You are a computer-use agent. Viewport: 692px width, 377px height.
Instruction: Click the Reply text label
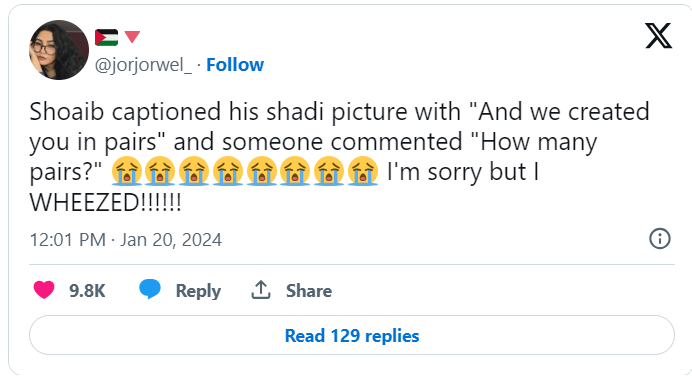(198, 291)
